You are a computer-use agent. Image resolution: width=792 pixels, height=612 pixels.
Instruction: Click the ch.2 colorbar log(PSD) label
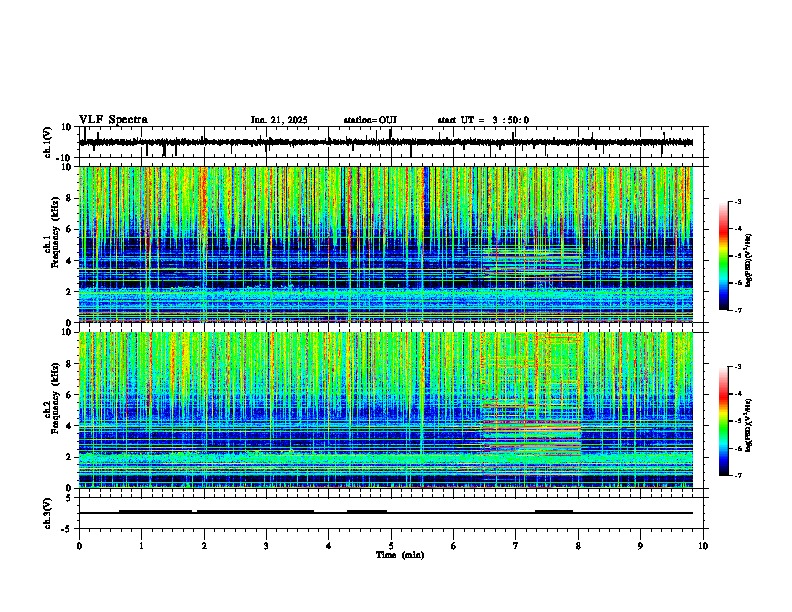[x=749, y=424]
